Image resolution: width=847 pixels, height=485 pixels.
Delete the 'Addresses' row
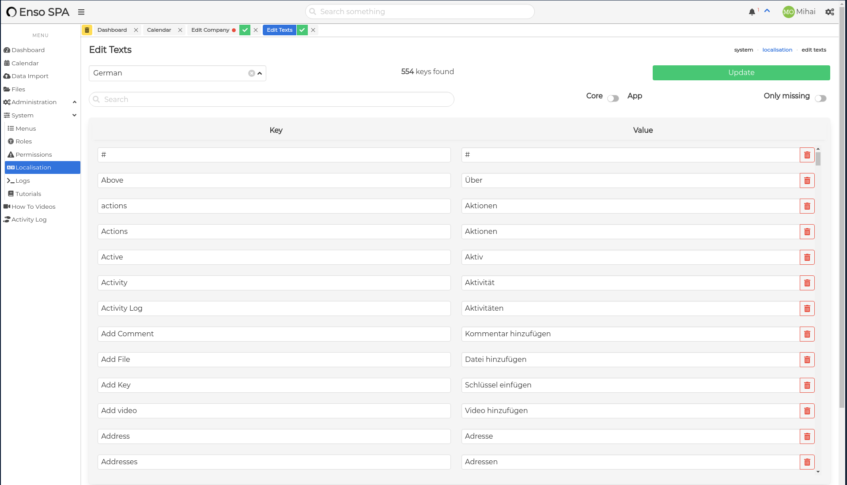point(807,462)
